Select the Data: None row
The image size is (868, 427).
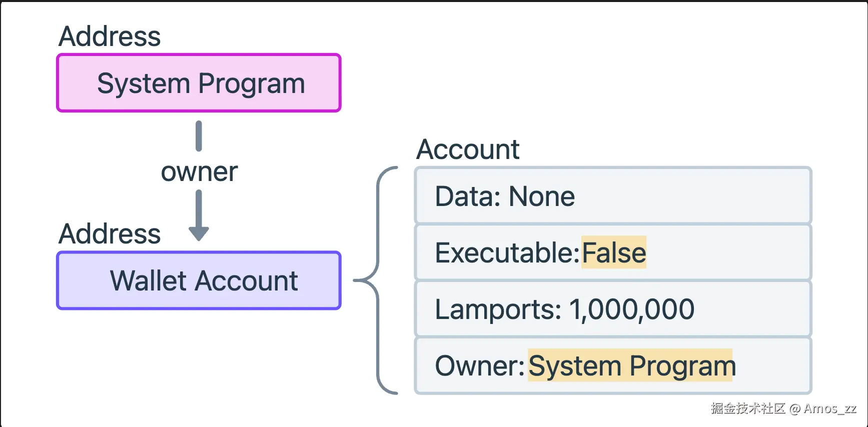tap(613, 195)
